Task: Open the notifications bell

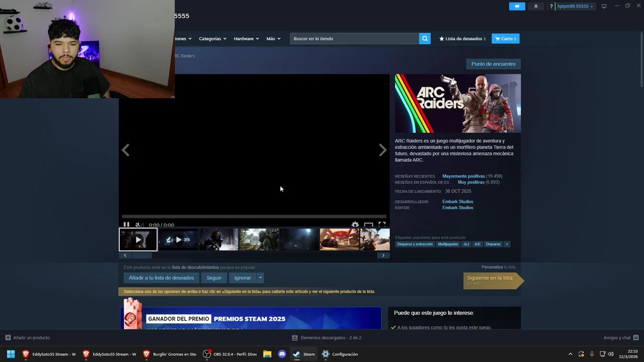Action: (536, 7)
